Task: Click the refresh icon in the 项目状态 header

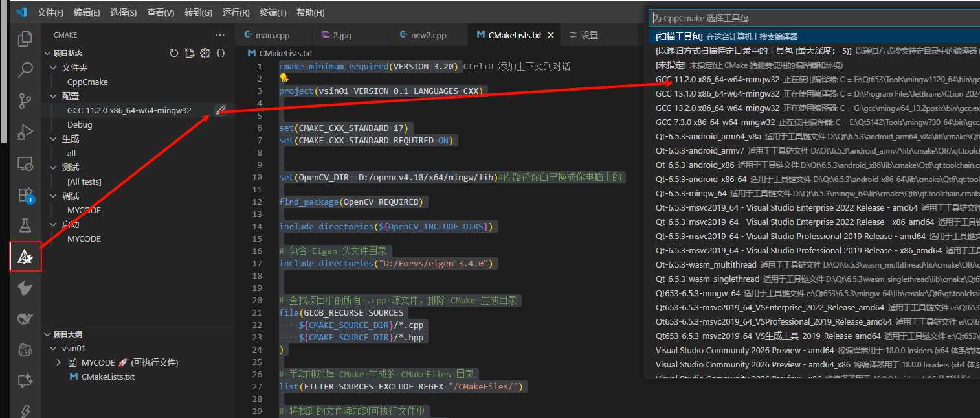Action: 173,53
